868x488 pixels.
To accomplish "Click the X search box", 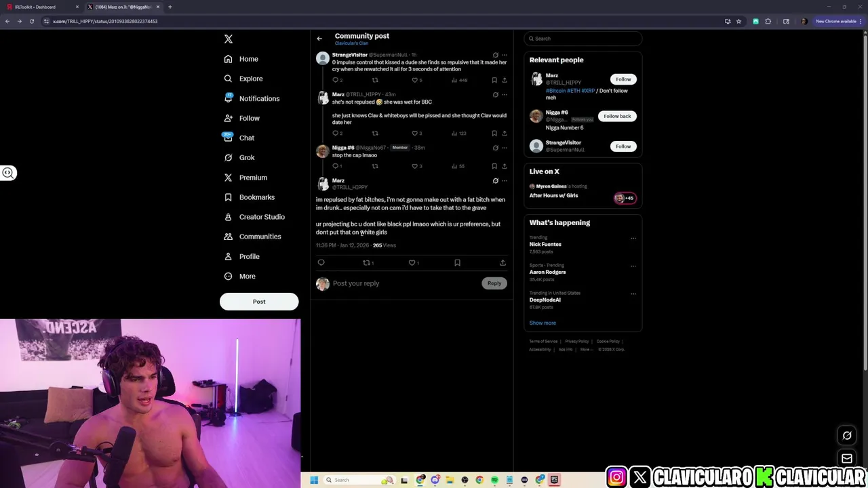I will click(583, 39).
